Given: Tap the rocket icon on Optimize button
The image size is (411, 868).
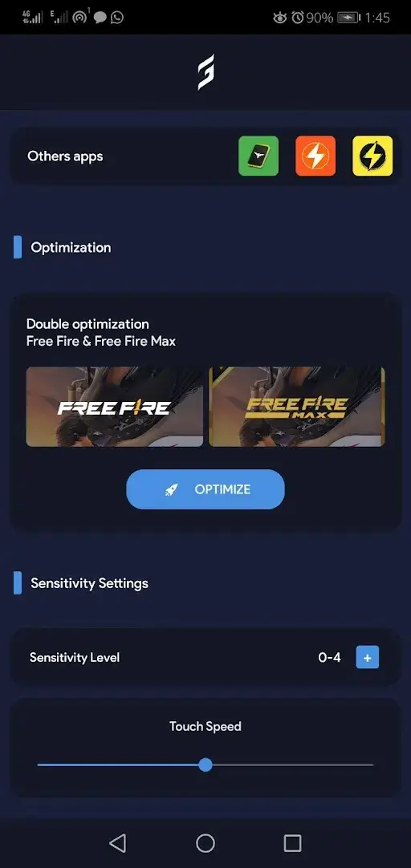Looking at the screenshot, I should coord(171,489).
